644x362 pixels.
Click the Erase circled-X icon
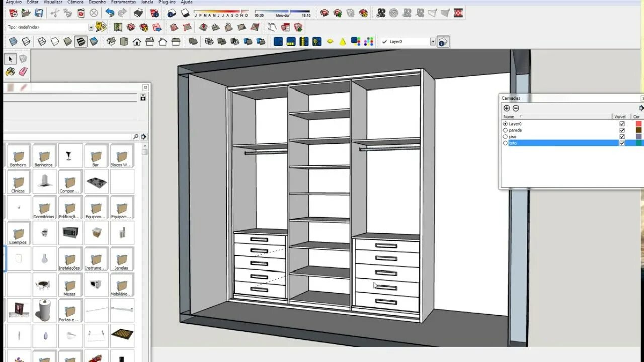94,13
